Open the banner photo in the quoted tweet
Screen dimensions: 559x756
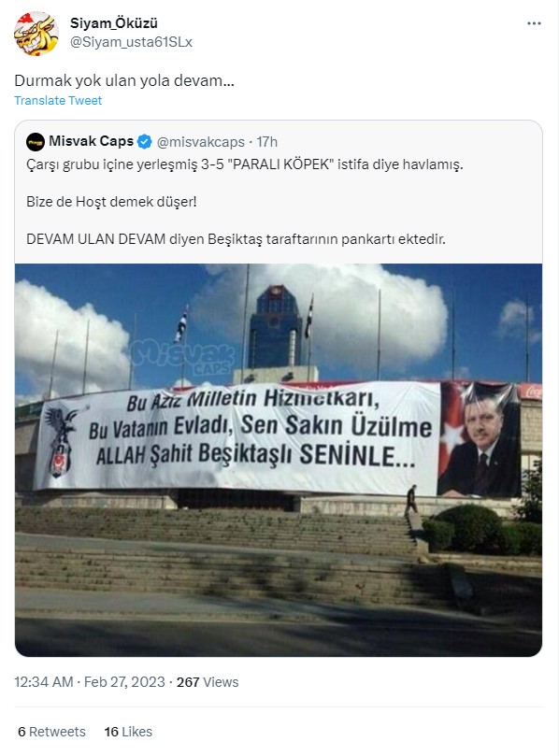(x=279, y=460)
